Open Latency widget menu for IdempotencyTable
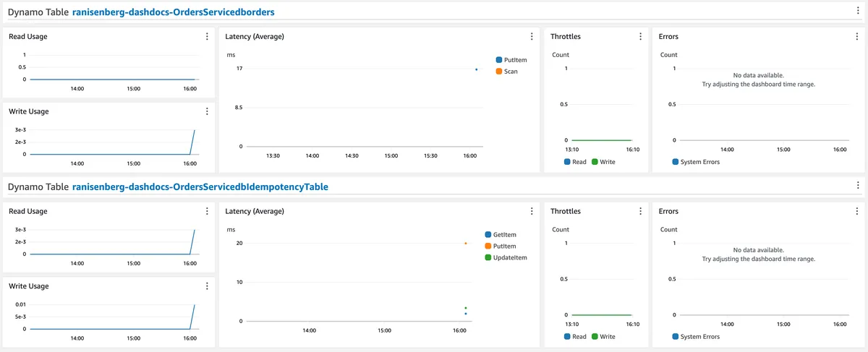The width and height of the screenshot is (868, 352). 532,211
